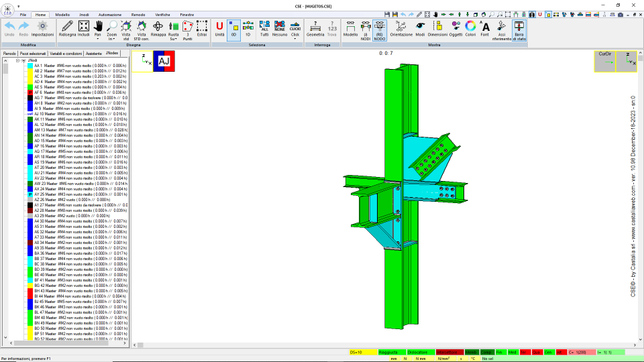Open the Orientazione display option
The height and width of the screenshot is (362, 644).
tap(401, 29)
